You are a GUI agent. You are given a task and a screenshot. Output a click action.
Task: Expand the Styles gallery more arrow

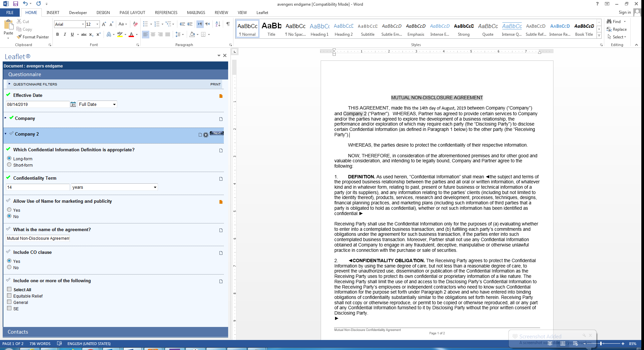coord(599,35)
